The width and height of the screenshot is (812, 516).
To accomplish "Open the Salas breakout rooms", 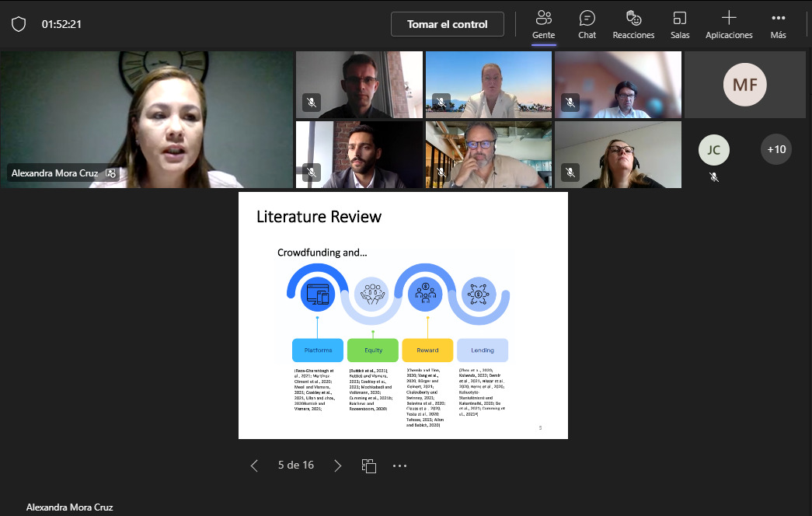I will (680, 25).
